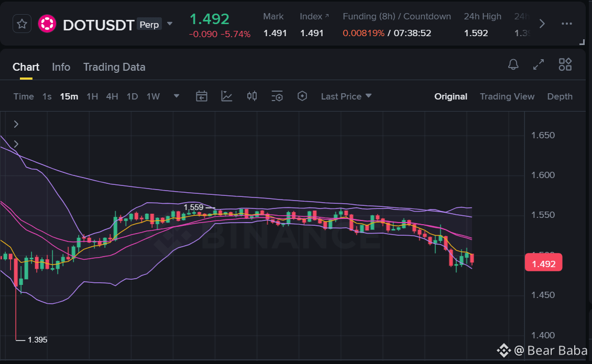Switch to Original chart view
Screen dimensions: 592x364
(x=451, y=97)
